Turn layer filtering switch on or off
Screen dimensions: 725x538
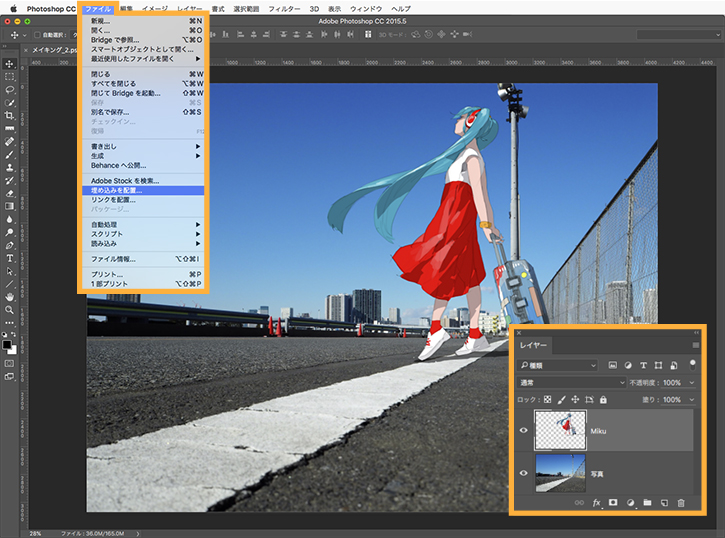[692, 365]
